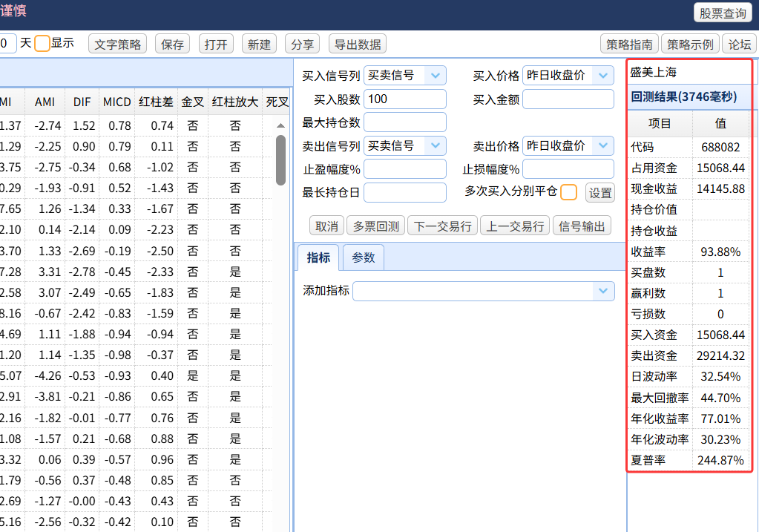The width and height of the screenshot is (759, 532).
Task: Click the 分享 button
Action: pos(303,44)
